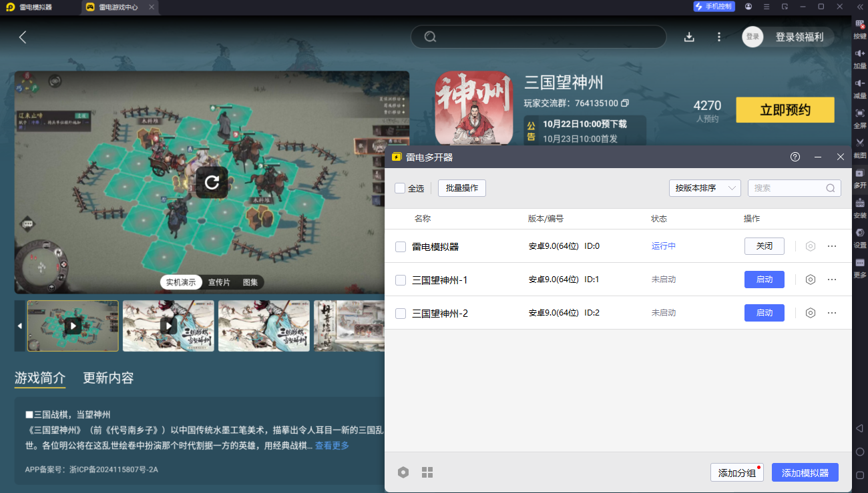Click the 立即预约 reservation button
Screen dimensions: 868x493
(x=785, y=109)
